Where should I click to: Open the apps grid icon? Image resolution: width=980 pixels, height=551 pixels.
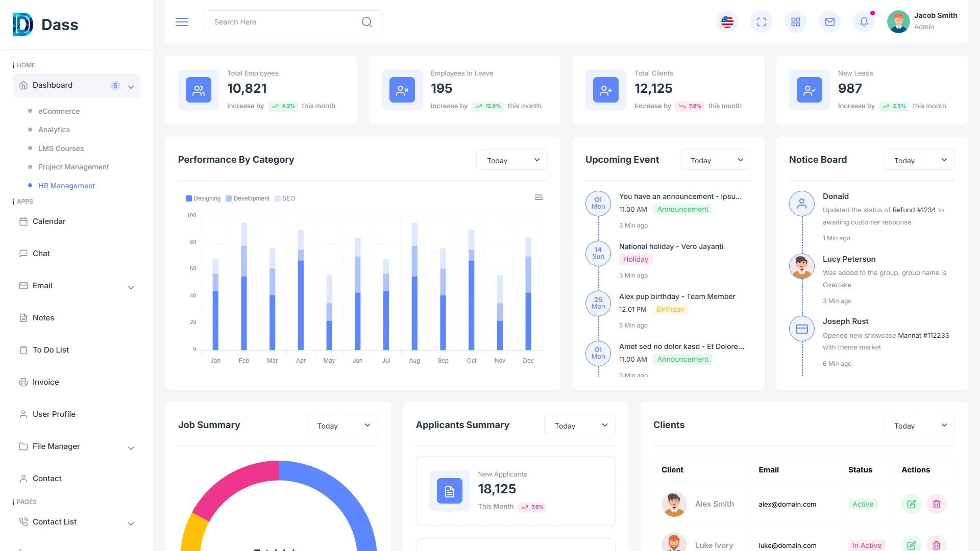796,22
